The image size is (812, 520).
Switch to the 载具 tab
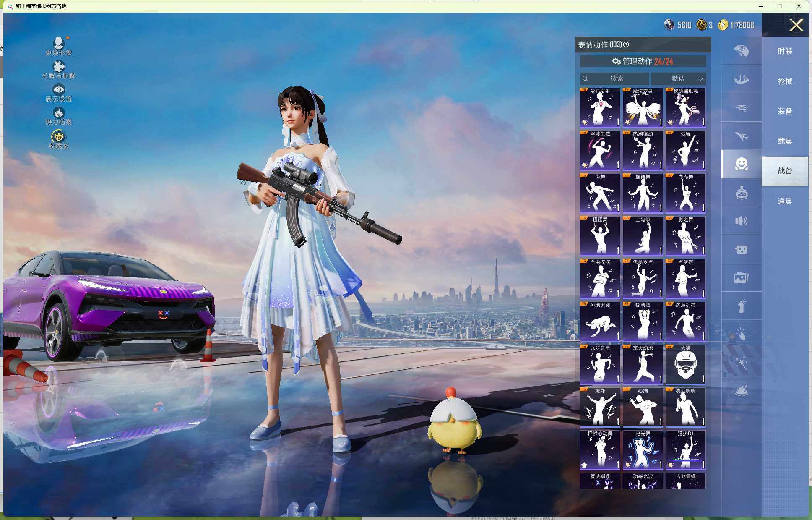point(785,141)
